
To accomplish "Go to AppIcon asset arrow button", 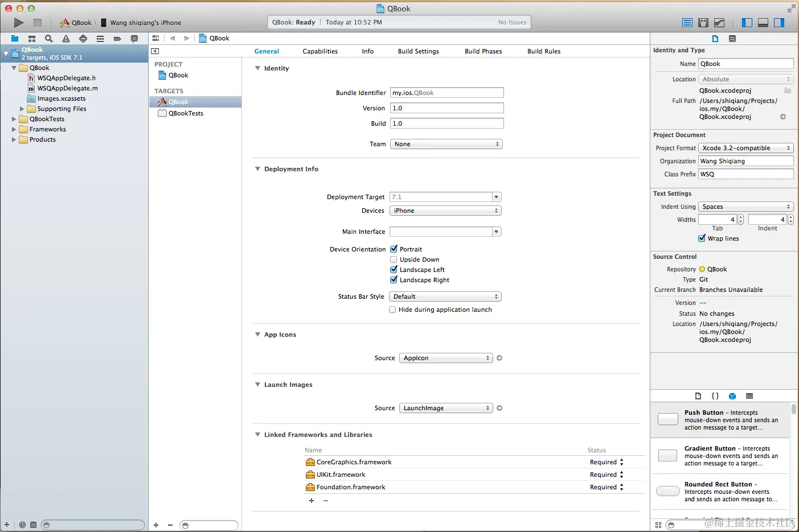I will (499, 358).
